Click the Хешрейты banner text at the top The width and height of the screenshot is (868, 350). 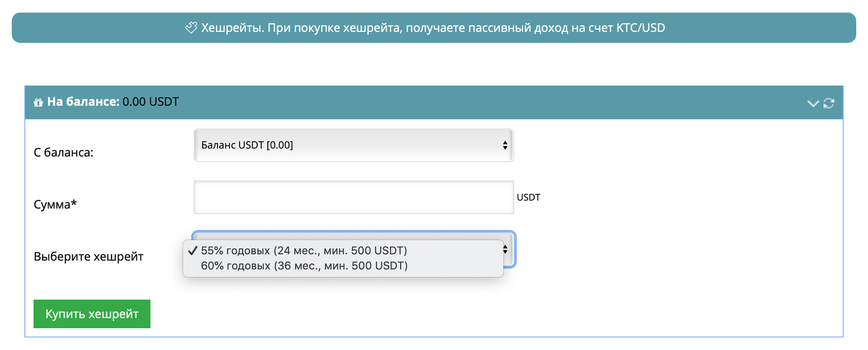433,28
